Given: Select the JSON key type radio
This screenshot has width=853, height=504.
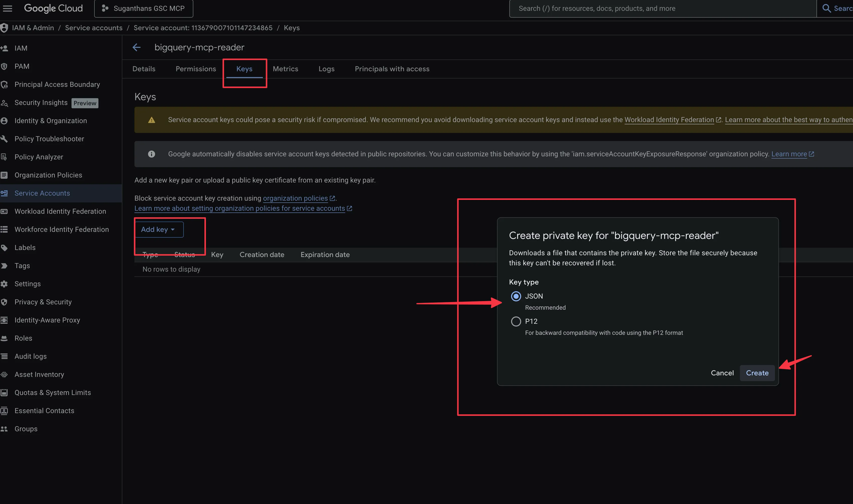Looking at the screenshot, I should coord(516,296).
